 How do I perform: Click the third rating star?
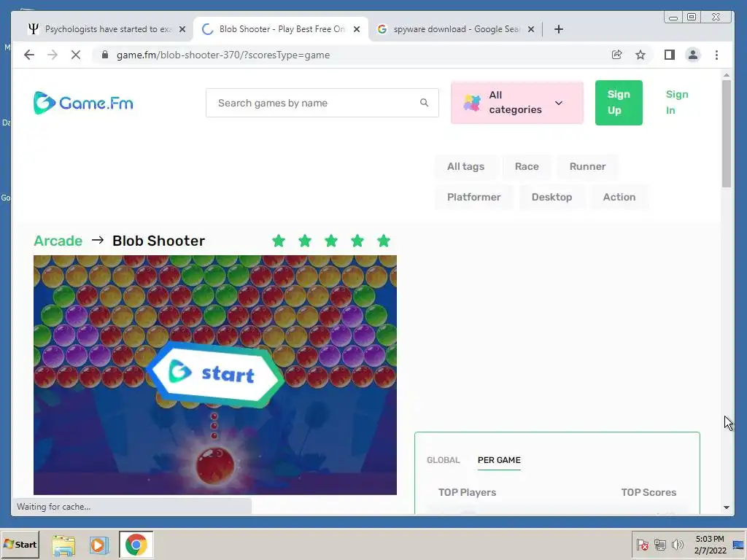click(x=331, y=241)
